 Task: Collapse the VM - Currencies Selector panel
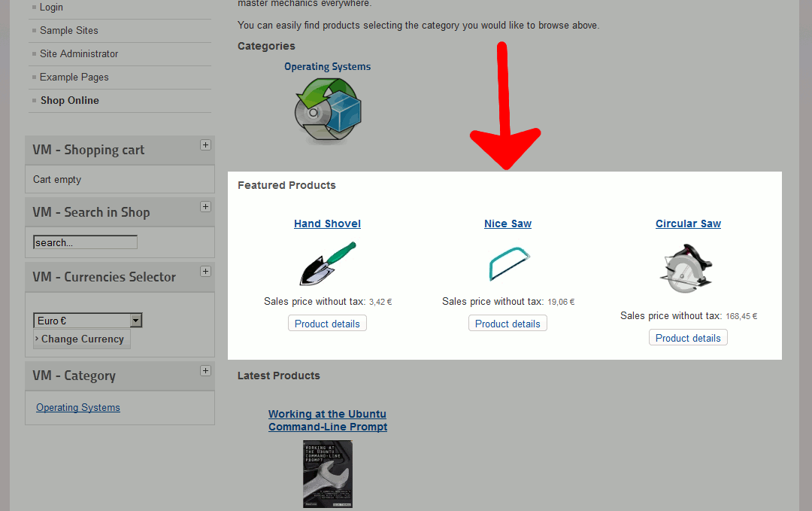pyautogui.click(x=205, y=272)
